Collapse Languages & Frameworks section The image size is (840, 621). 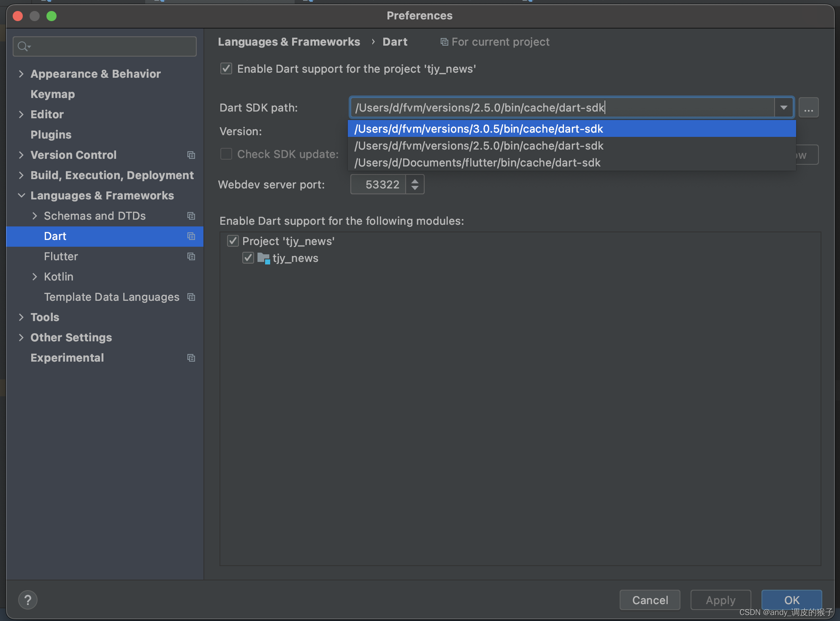[x=21, y=196]
